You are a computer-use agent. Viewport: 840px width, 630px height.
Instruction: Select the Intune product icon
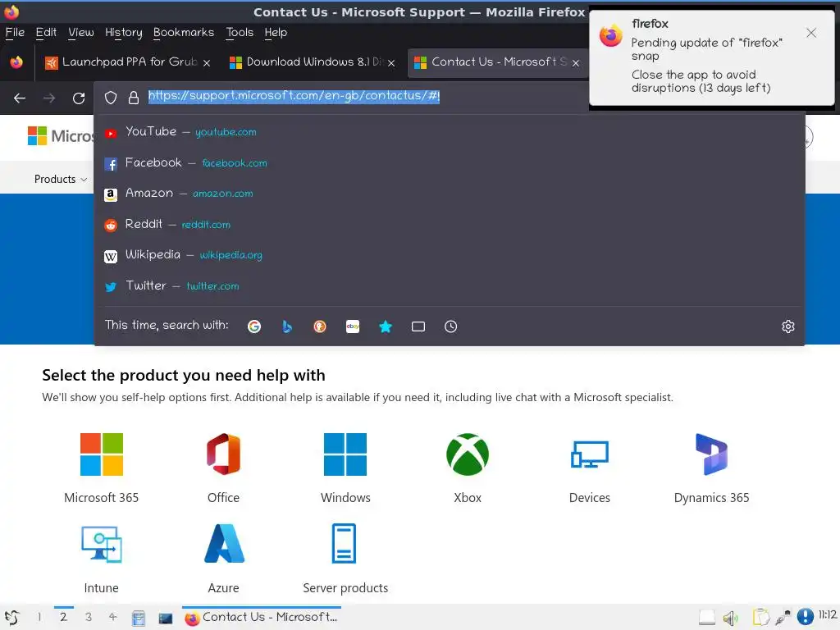(x=101, y=545)
